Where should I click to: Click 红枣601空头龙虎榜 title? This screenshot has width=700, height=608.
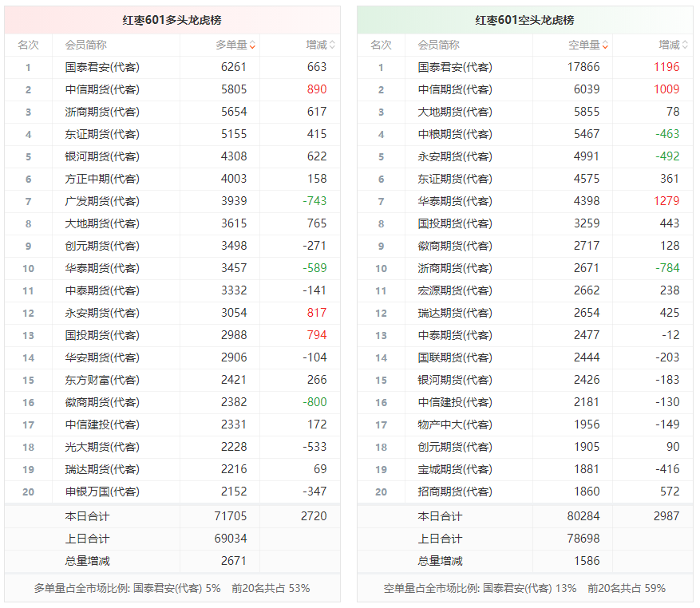[x=524, y=20]
